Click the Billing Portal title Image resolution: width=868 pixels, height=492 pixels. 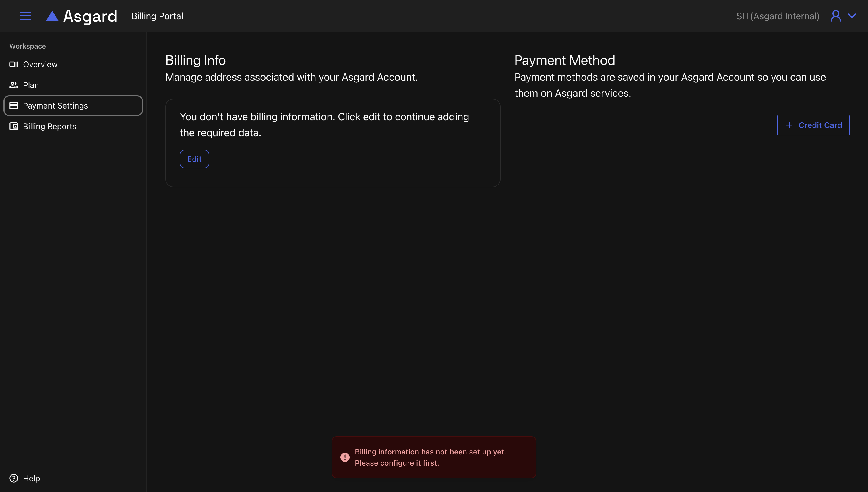pos(157,16)
